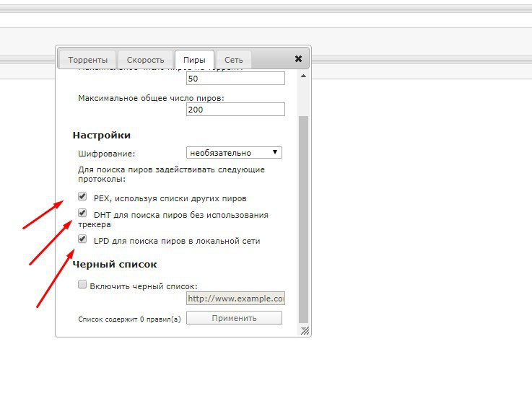Toggle the DHT checkbox
Viewport: 532px width, 393px height.
82,213
